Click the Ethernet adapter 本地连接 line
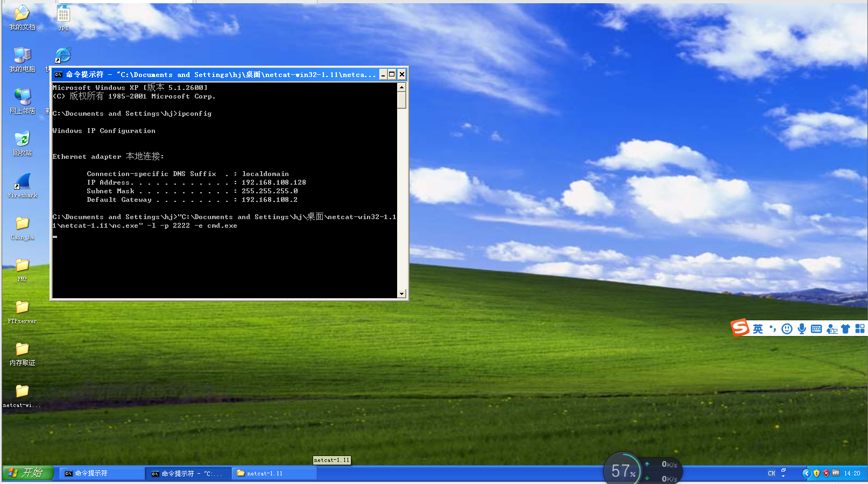 108,157
